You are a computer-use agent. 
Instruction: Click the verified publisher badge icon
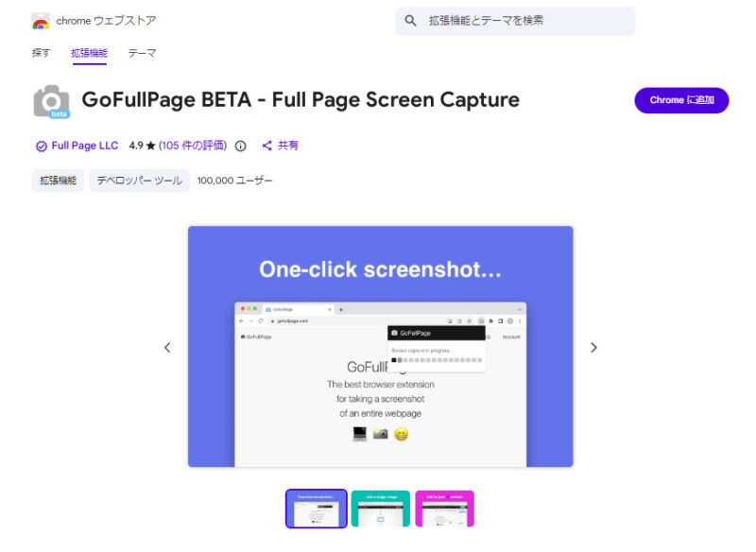tap(42, 147)
